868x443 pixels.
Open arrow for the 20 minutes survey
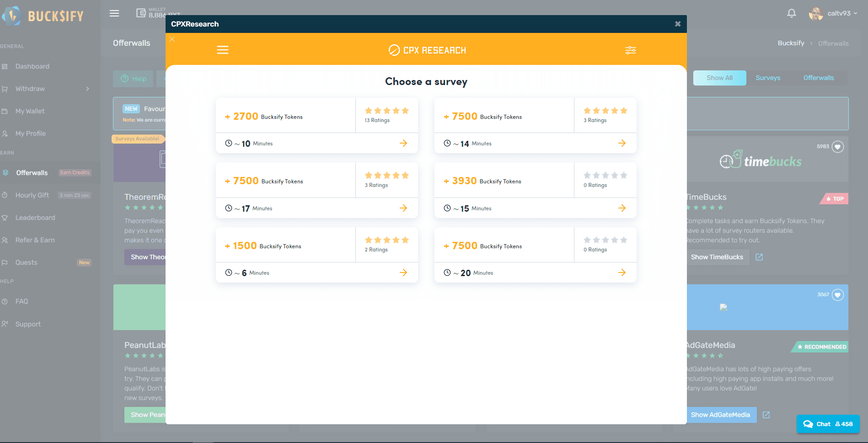tap(622, 272)
